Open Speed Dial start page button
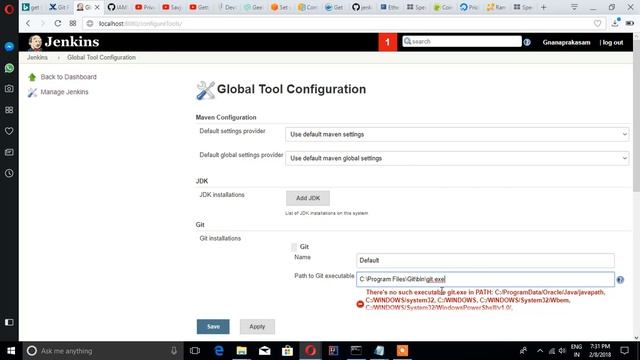The image size is (640, 360). [x=73, y=23]
